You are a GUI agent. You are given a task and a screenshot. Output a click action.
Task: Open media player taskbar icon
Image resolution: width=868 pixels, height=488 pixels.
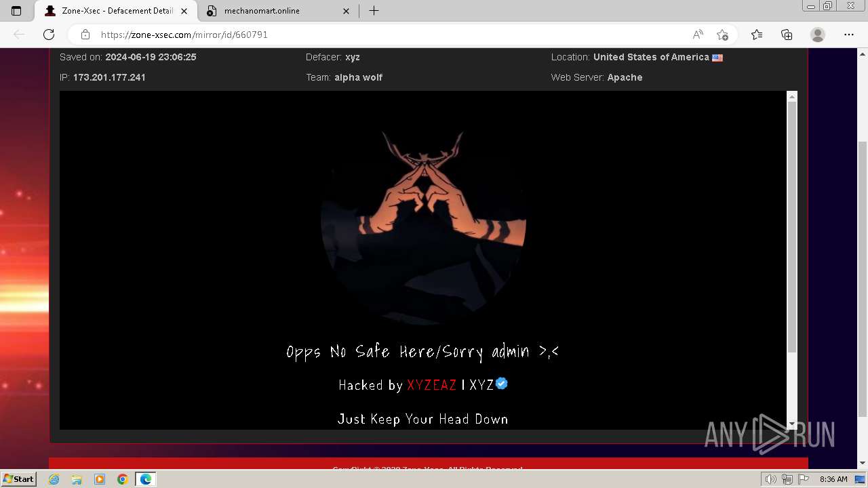[x=100, y=479]
